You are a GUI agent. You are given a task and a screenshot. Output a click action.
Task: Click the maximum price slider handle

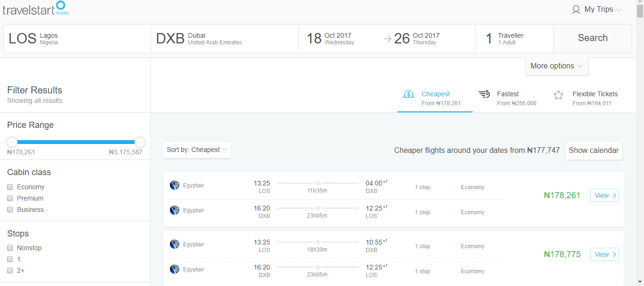(x=140, y=142)
